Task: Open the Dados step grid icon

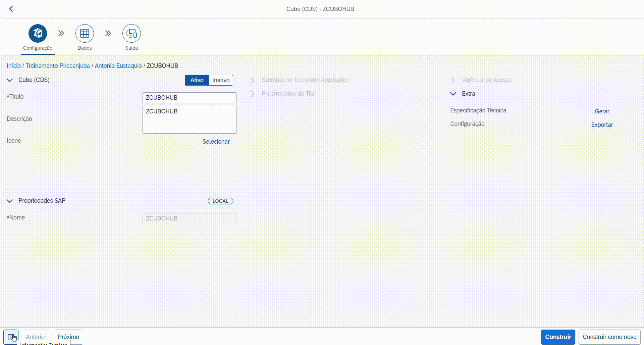Action: [85, 34]
